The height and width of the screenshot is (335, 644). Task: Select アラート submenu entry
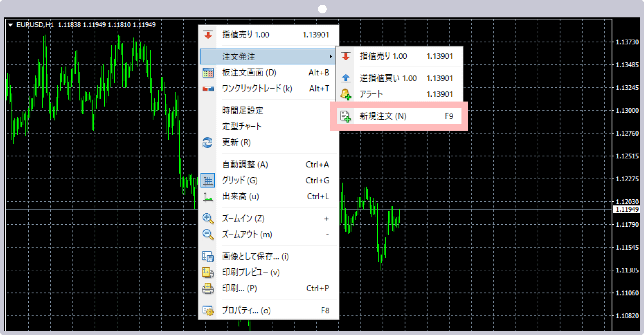(399, 94)
